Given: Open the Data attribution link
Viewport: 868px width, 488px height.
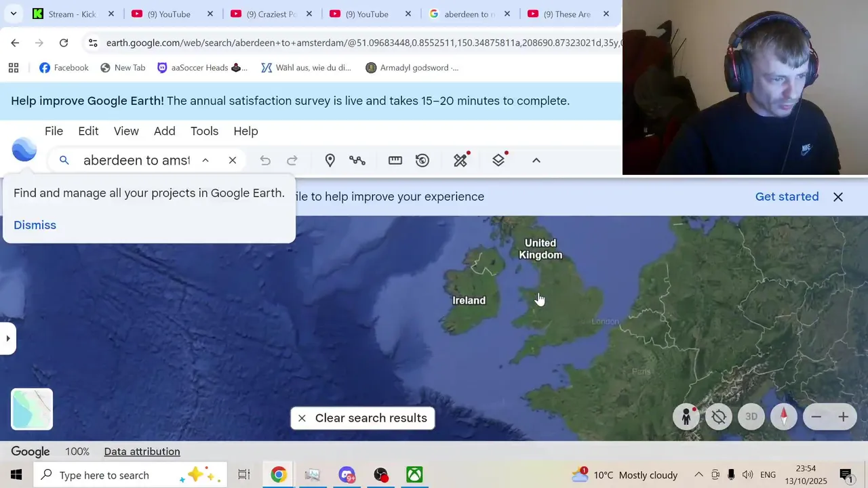Looking at the screenshot, I should 142,451.
